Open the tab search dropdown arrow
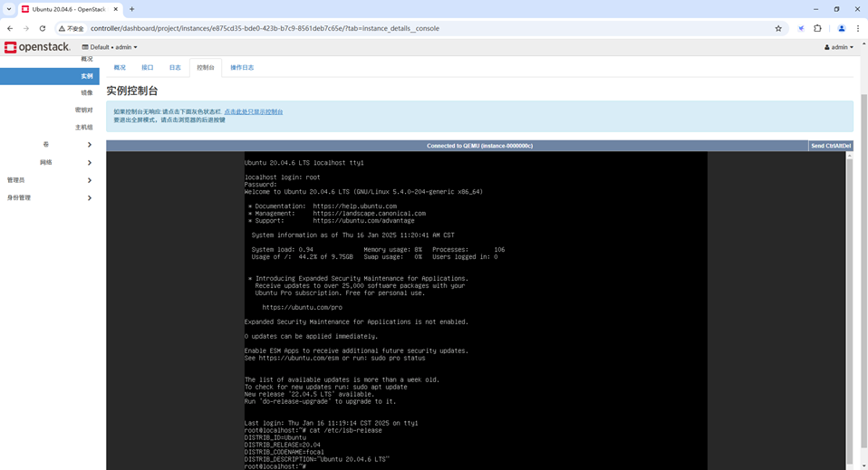Screen dimensions: 868x470 pos(9,9)
